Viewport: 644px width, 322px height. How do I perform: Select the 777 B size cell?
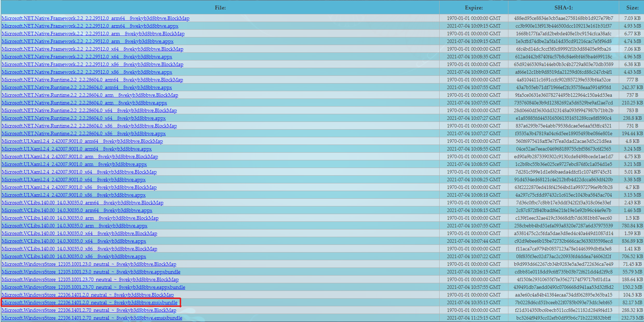[x=632, y=80]
